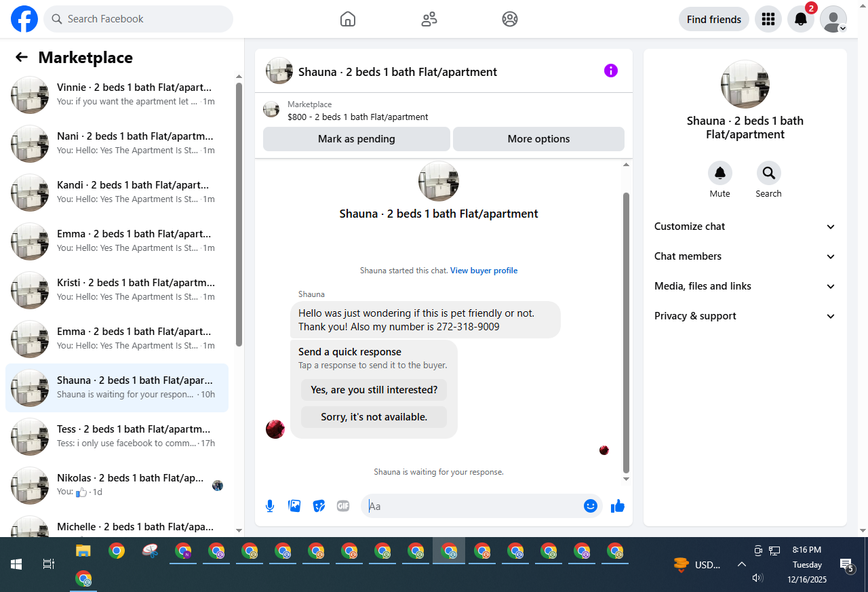Attach a photo using the image icon
Viewport: 868px width, 592px height.
point(294,506)
